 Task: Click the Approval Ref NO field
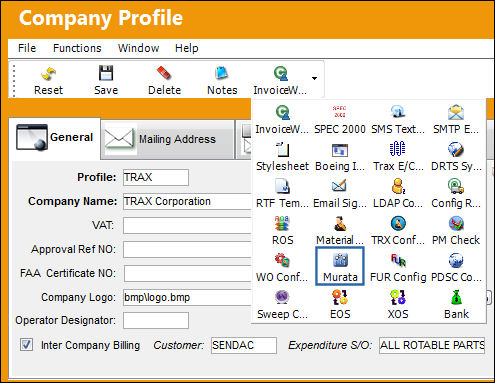pos(187,249)
